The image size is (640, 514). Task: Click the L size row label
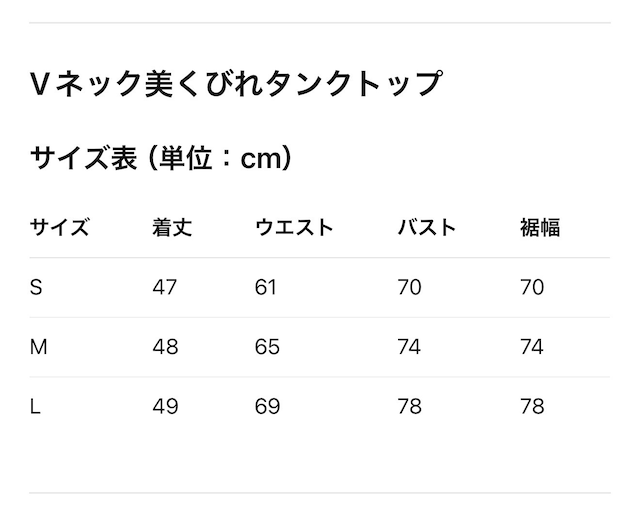click(x=36, y=406)
